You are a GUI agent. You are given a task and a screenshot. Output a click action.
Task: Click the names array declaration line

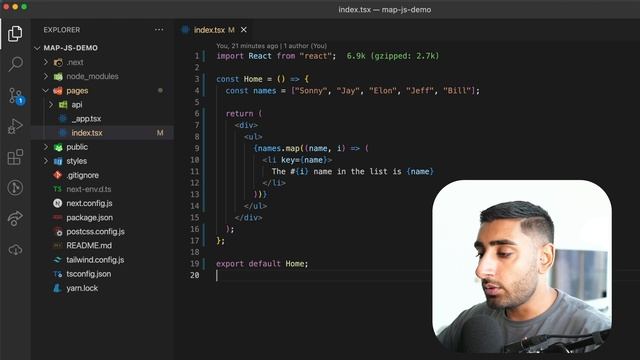click(353, 91)
